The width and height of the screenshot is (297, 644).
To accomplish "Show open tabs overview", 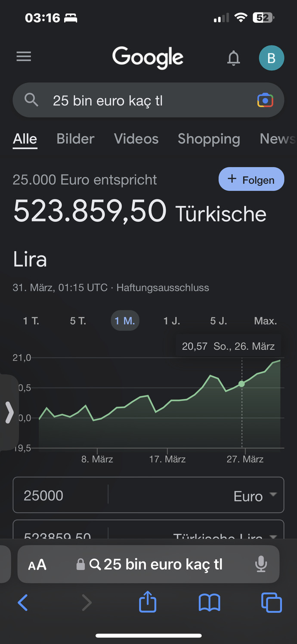I will 272,602.
